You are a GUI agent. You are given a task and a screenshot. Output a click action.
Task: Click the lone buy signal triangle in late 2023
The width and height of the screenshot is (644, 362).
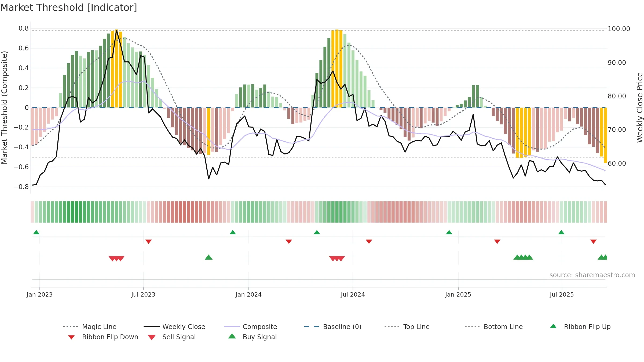tap(208, 257)
